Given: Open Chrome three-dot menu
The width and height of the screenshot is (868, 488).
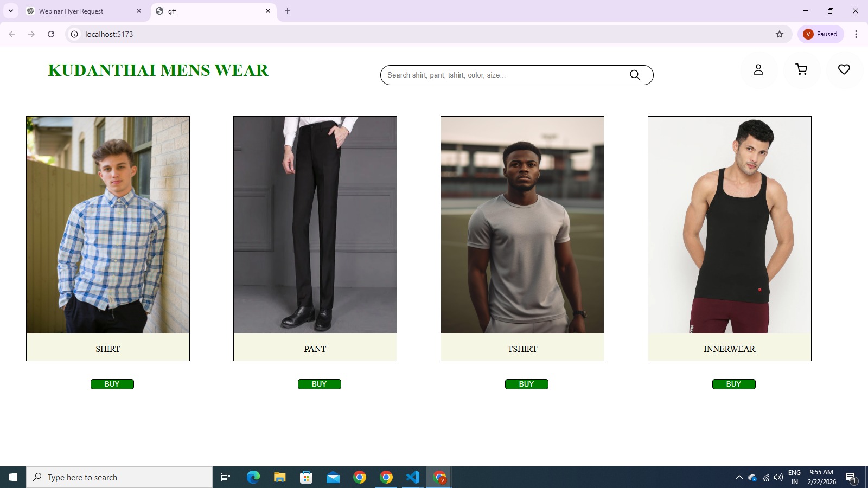Looking at the screenshot, I should coord(856,34).
